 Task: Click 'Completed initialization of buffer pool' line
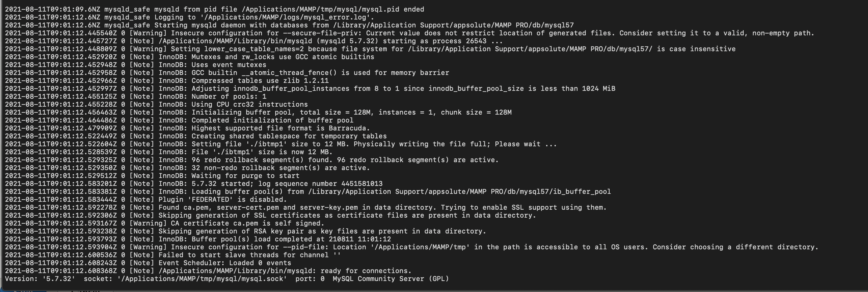(179, 120)
